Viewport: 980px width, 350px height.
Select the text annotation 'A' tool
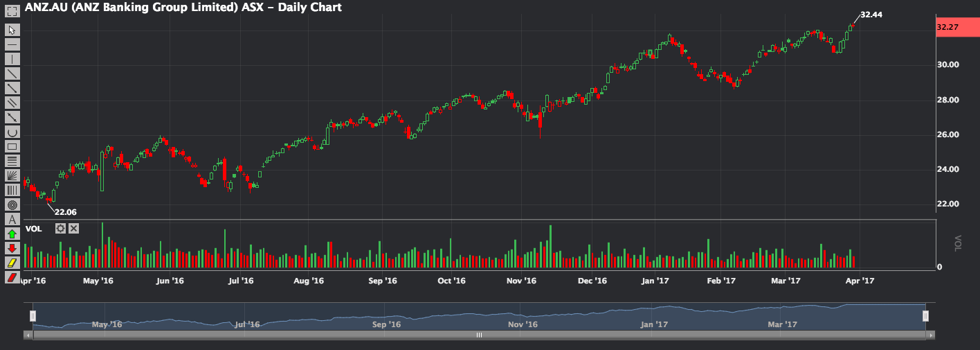(12, 219)
